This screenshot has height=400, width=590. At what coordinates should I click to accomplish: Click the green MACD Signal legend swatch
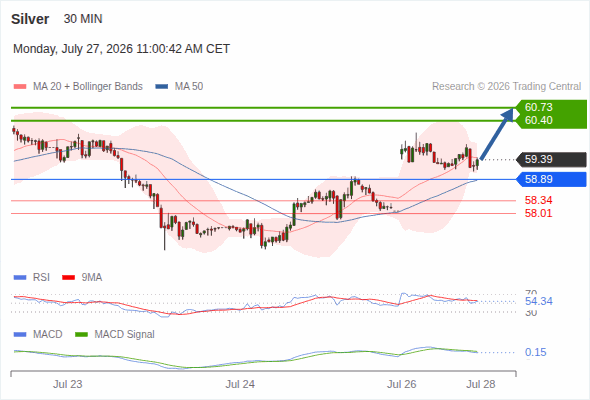click(x=81, y=335)
